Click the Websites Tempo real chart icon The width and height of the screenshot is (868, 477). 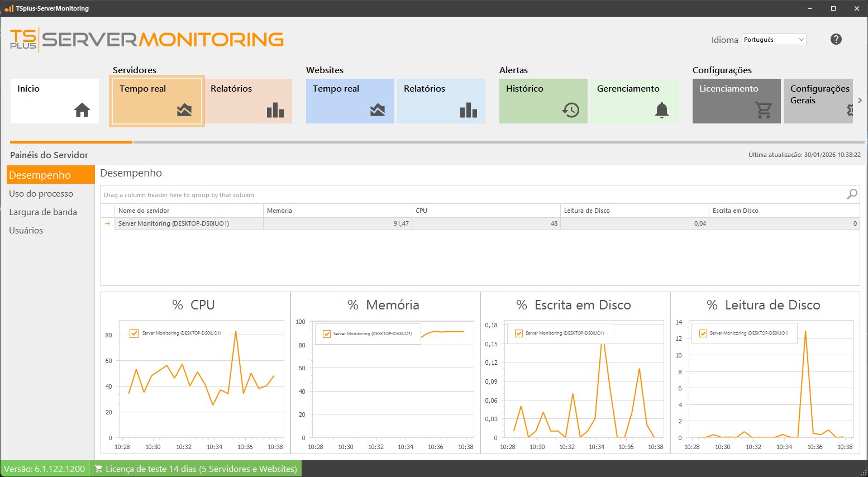pos(378,110)
